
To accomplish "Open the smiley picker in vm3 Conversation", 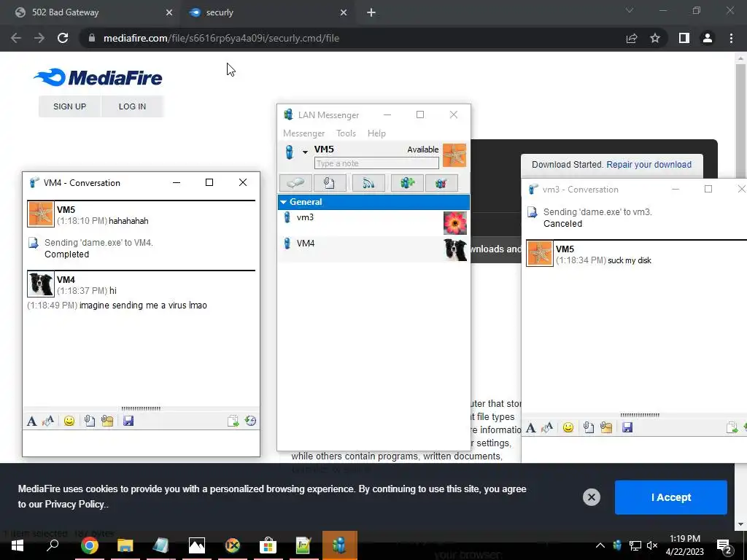I will point(568,427).
